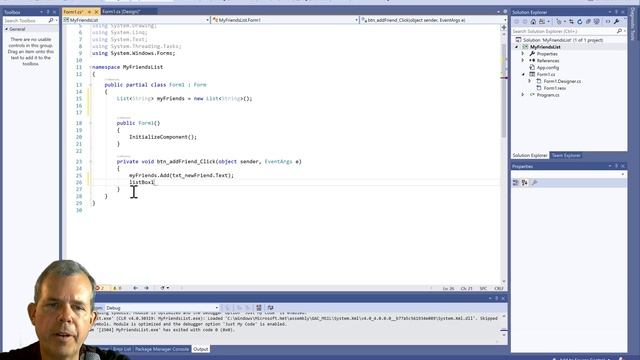Expand Form1.Designer.cs node
Screen dimensions: 640x360
click(530, 81)
